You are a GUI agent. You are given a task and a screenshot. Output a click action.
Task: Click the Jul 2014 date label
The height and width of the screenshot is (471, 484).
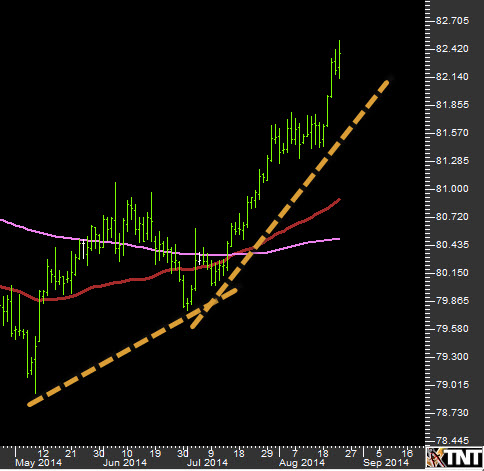[x=207, y=463]
